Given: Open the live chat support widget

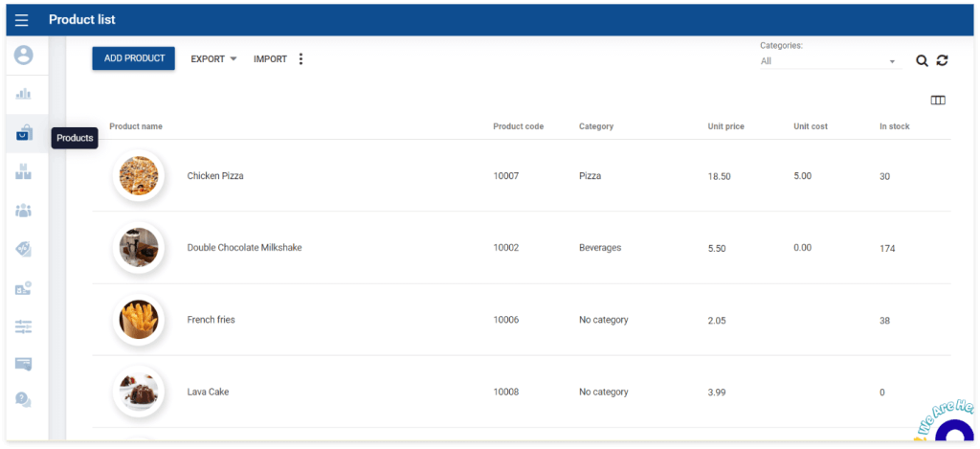Looking at the screenshot, I should point(954,434).
